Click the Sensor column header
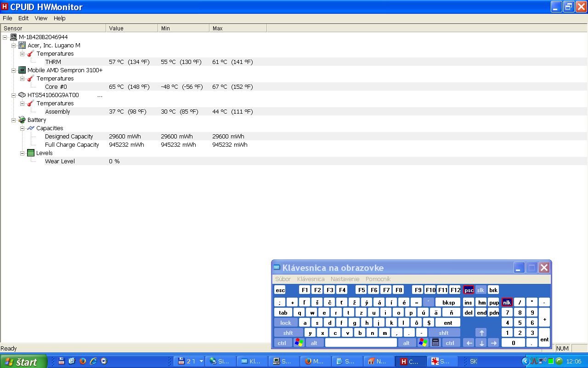 (53, 28)
